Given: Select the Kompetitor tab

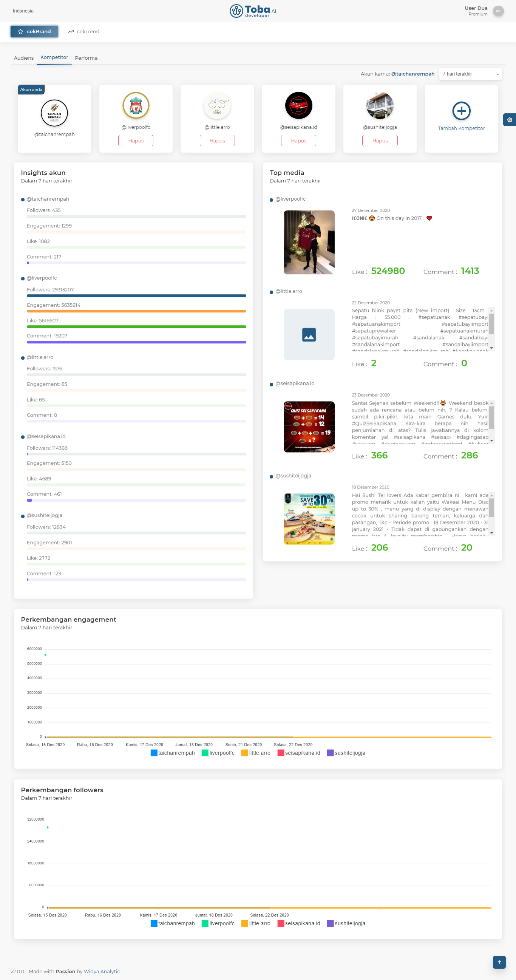Looking at the screenshot, I should point(54,57).
